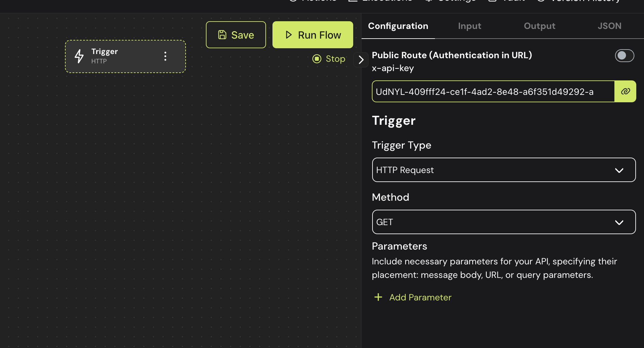This screenshot has height=348, width=644.
Task: Collapse the configuration panel with the arrow
Action: [361, 60]
